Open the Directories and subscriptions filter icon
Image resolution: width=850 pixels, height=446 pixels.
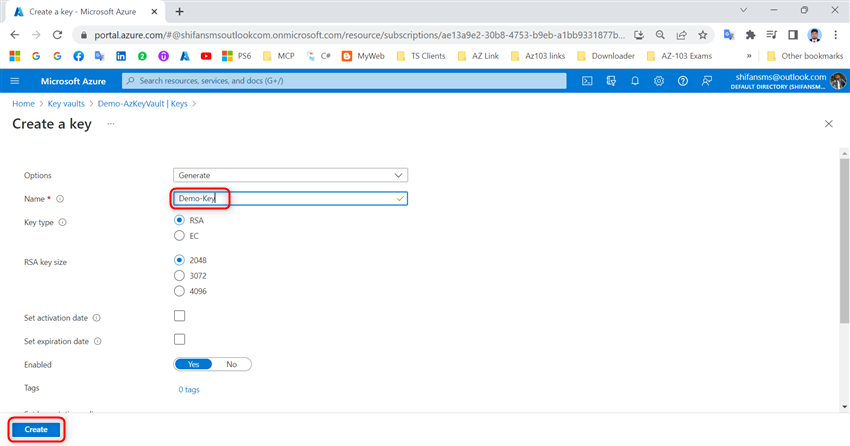[611, 81]
